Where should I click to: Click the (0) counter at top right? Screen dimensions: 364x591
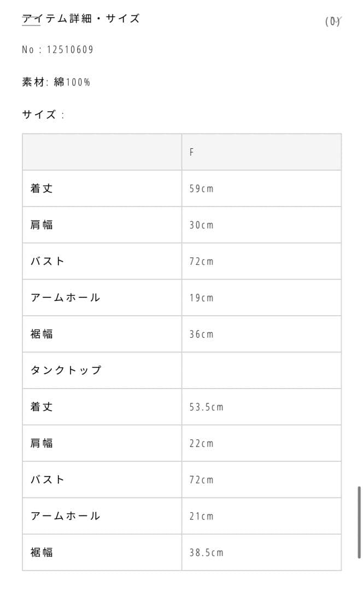(332, 21)
